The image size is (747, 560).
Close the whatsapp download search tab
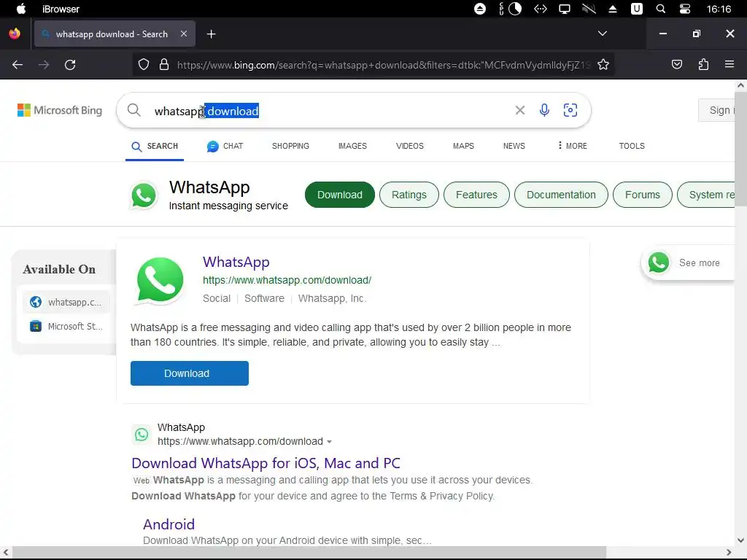coord(184,34)
